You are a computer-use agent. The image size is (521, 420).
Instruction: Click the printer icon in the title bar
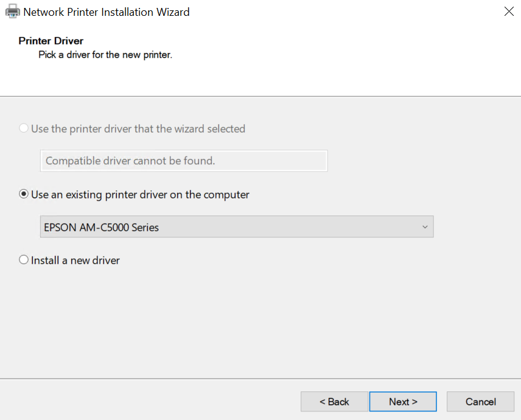[x=12, y=12]
